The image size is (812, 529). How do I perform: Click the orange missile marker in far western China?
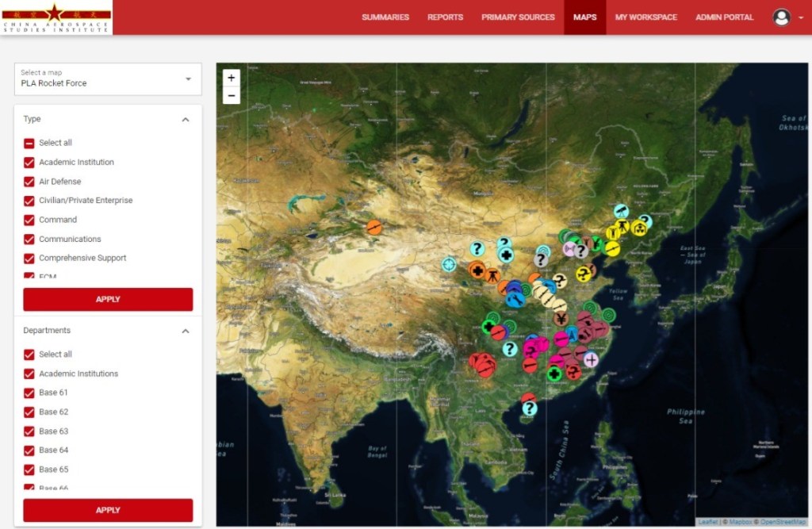click(x=374, y=228)
